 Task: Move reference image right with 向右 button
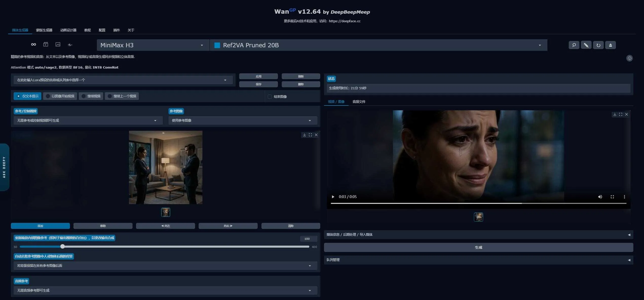click(228, 226)
